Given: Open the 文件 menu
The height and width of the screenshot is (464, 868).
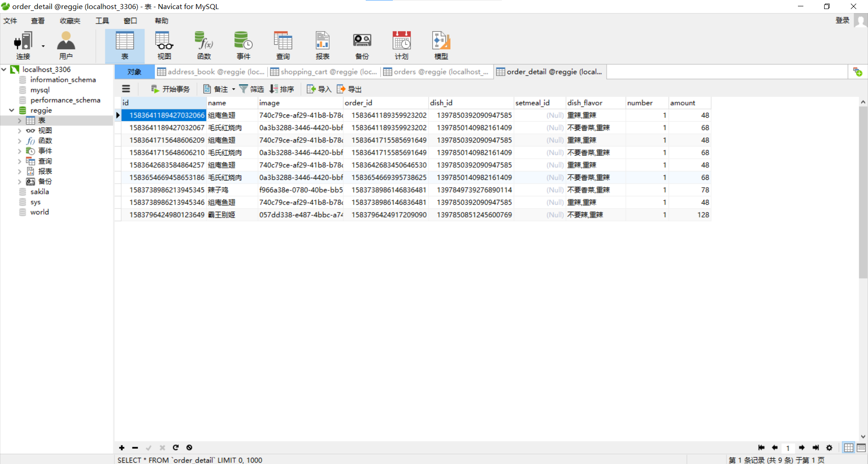Looking at the screenshot, I should tap(10, 21).
